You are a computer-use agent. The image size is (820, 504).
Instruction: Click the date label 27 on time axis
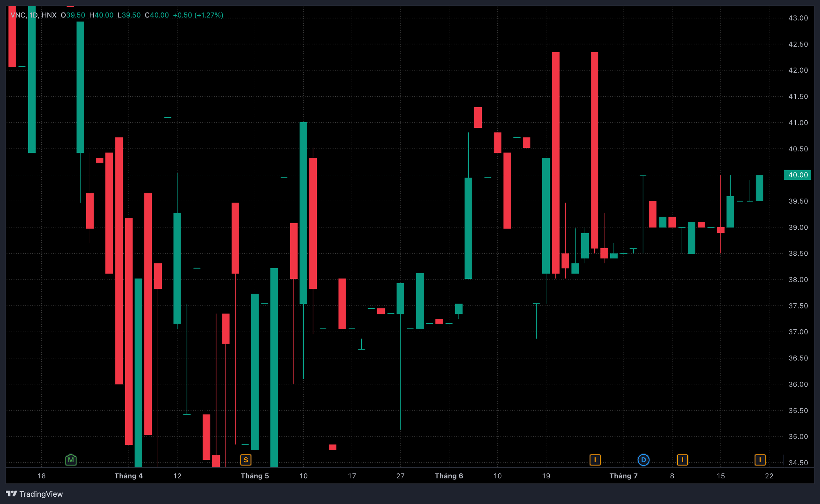pos(400,476)
